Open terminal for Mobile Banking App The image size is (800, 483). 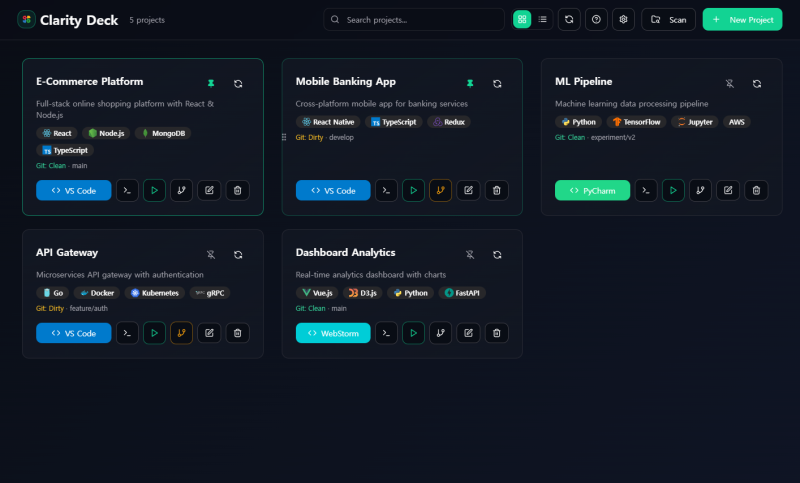386,190
